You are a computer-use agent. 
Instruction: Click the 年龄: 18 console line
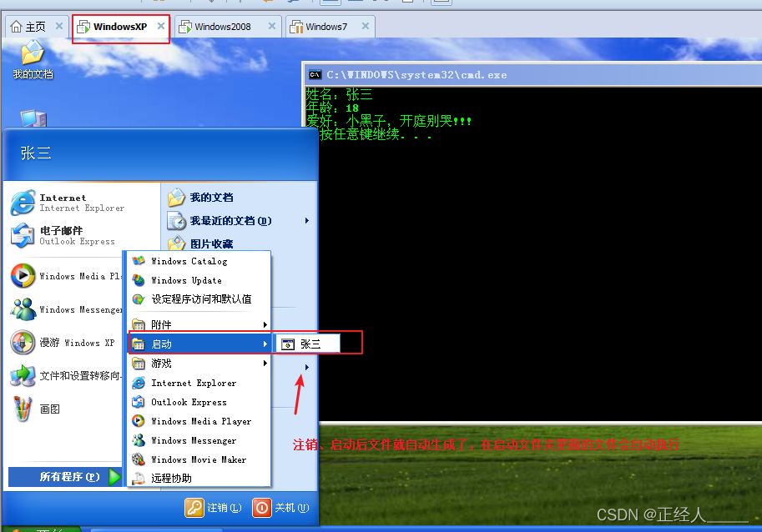click(332, 108)
